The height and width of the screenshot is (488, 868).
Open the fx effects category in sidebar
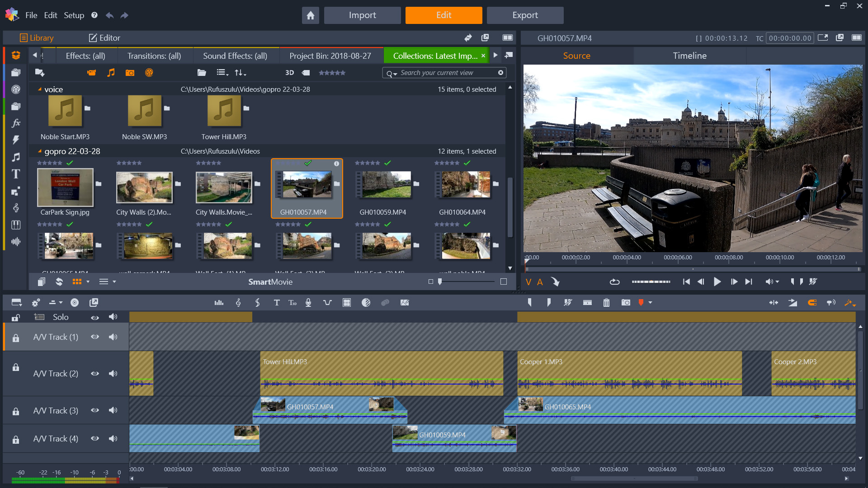[16, 123]
